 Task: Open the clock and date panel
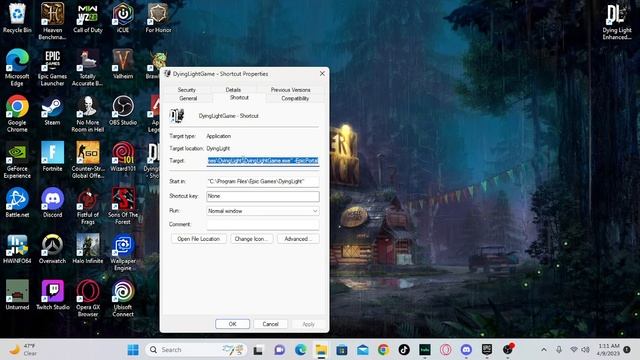[609, 350]
